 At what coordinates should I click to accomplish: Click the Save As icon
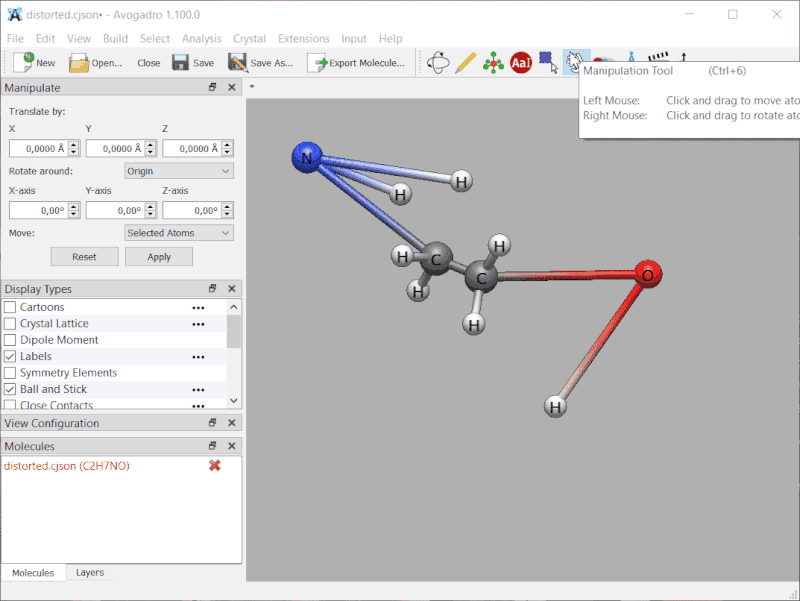pos(237,63)
